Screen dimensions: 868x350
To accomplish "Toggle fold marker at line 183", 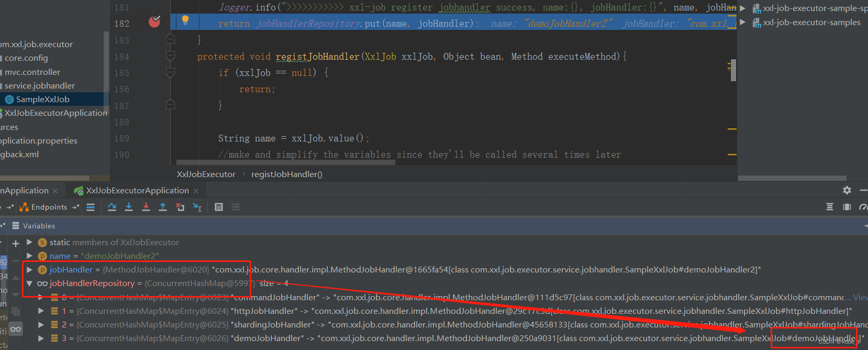I will point(170,39).
